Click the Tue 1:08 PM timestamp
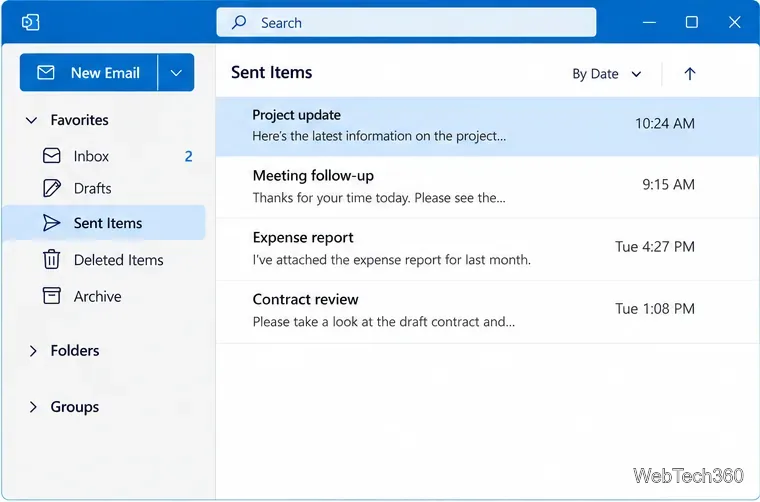The width and height of the screenshot is (760, 502). pos(655,309)
